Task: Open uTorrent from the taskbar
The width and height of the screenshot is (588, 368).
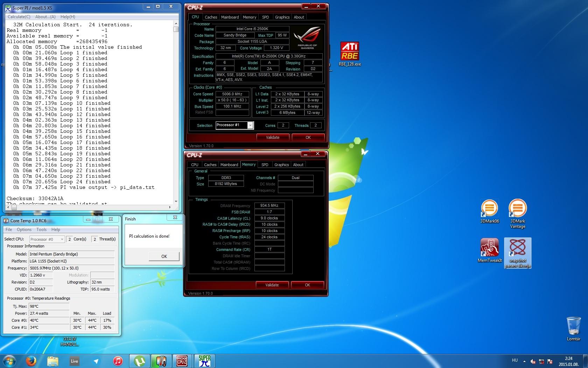Action: (140, 361)
